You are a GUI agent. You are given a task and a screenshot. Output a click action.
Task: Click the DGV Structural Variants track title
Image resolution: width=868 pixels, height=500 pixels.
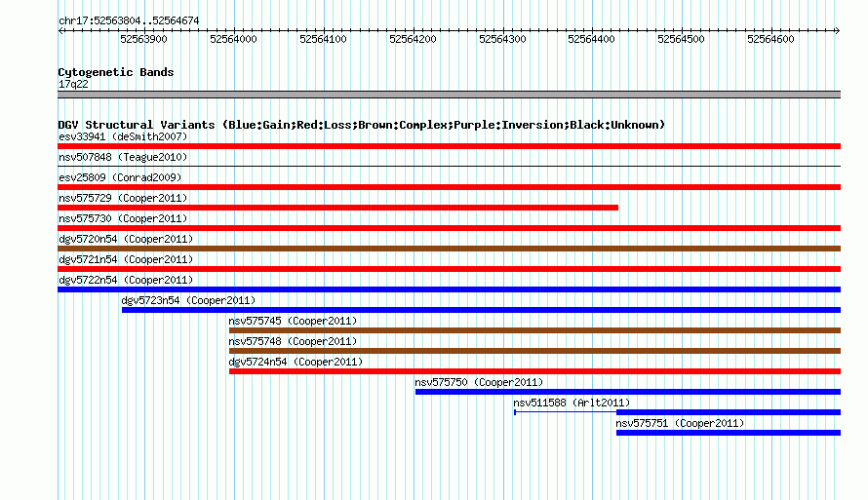(x=362, y=125)
